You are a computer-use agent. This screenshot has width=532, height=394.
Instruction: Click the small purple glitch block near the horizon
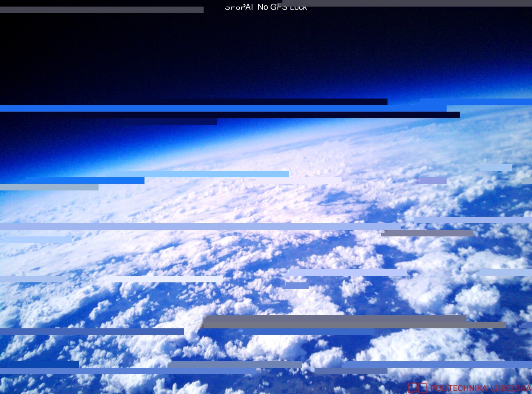[x=432, y=181]
